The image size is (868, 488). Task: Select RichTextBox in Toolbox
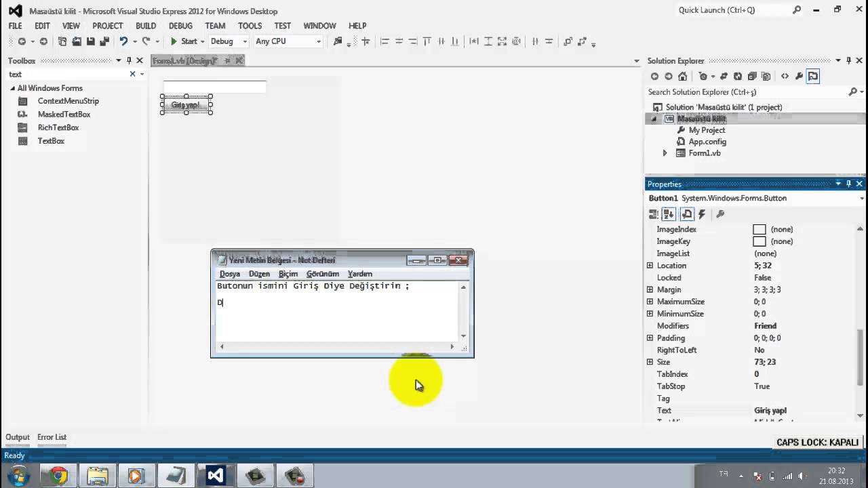(58, 127)
